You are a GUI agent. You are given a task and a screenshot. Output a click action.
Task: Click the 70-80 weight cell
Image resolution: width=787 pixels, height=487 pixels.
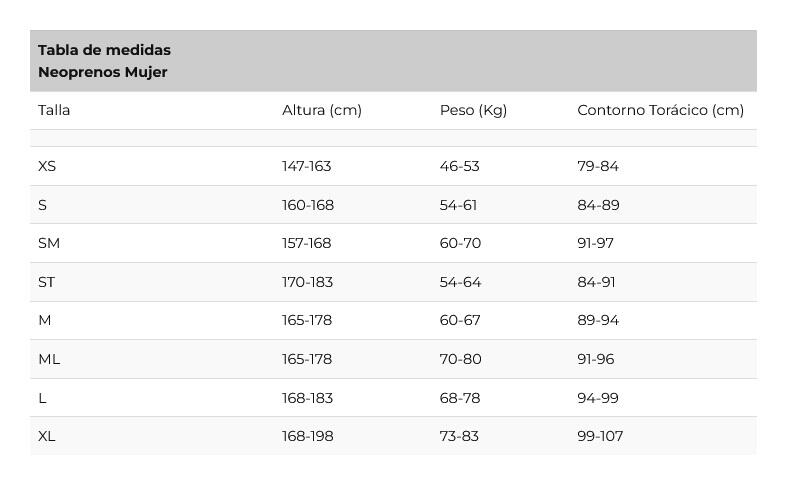click(460, 359)
